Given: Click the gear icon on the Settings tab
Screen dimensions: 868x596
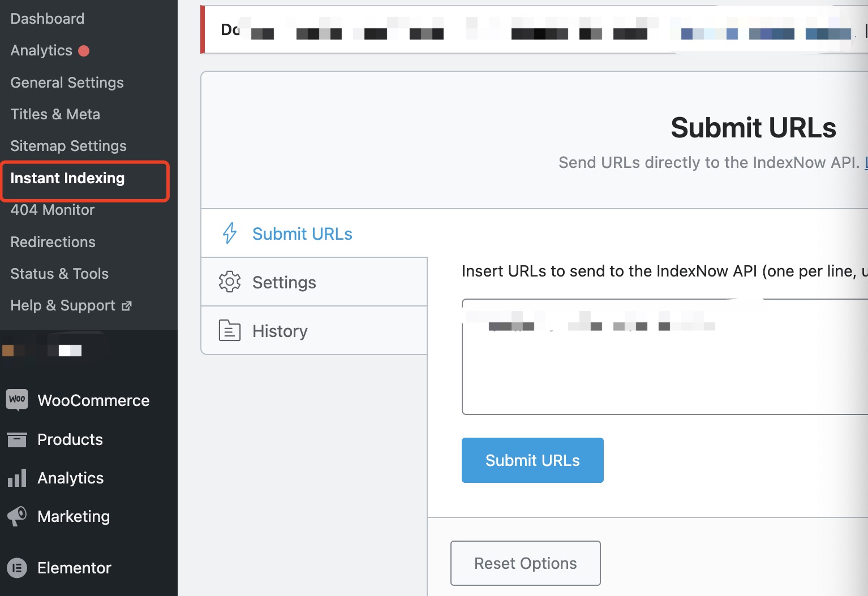Looking at the screenshot, I should (x=229, y=282).
